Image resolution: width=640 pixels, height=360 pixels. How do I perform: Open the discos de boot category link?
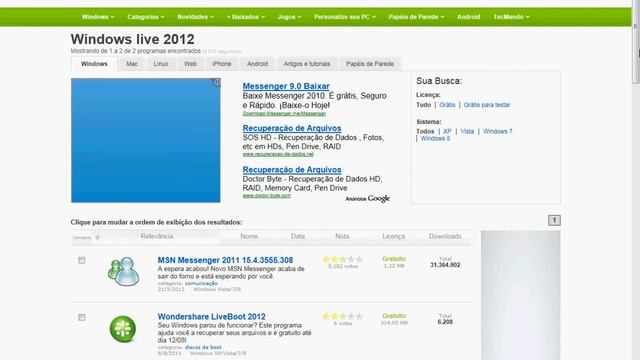coord(203,347)
